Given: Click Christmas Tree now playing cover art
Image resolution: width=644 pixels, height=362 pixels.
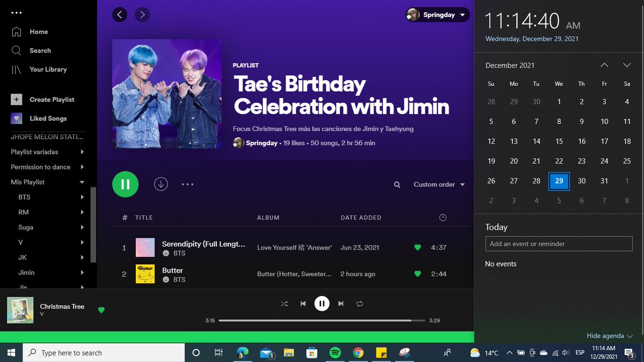Looking at the screenshot, I should [20, 310].
